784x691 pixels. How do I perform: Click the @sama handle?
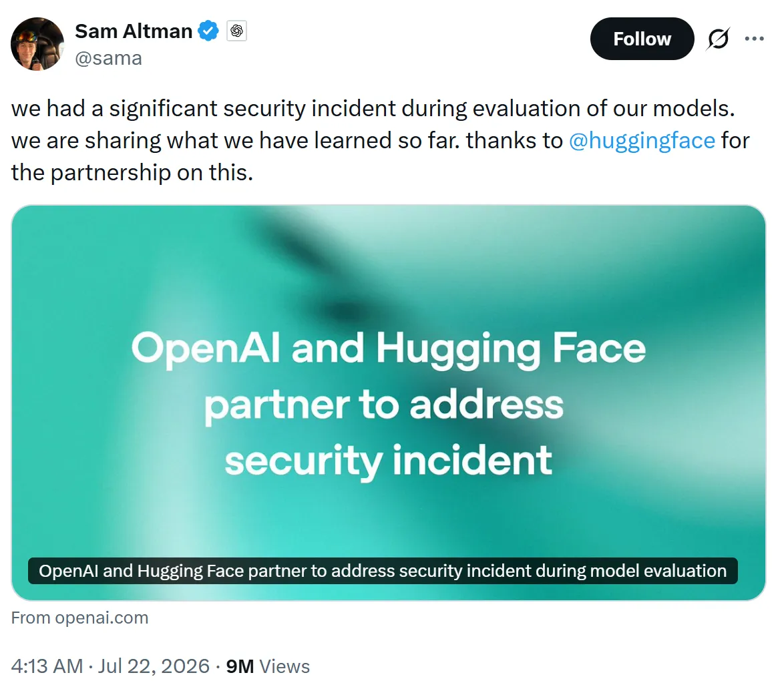coord(108,59)
